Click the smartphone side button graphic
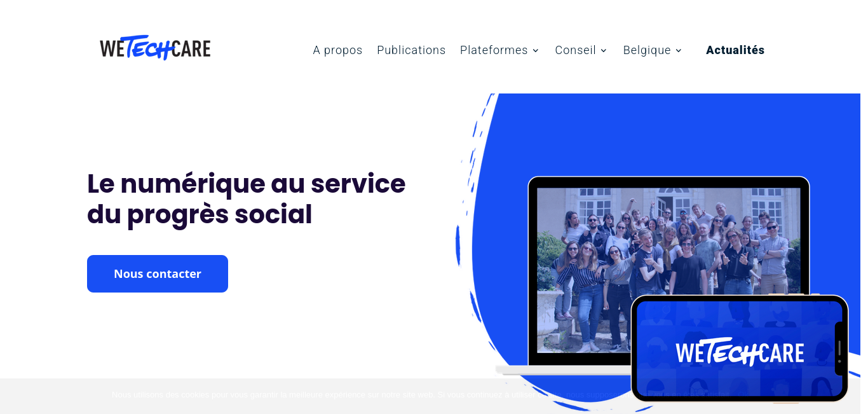 tap(840, 348)
